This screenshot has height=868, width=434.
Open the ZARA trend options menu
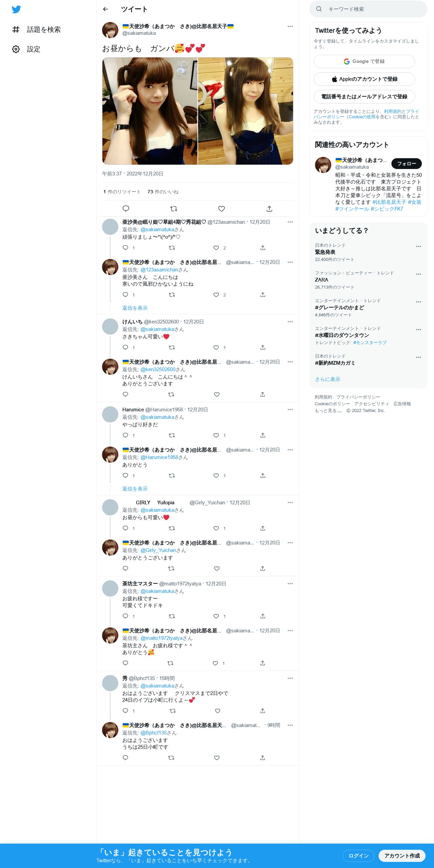(x=418, y=274)
